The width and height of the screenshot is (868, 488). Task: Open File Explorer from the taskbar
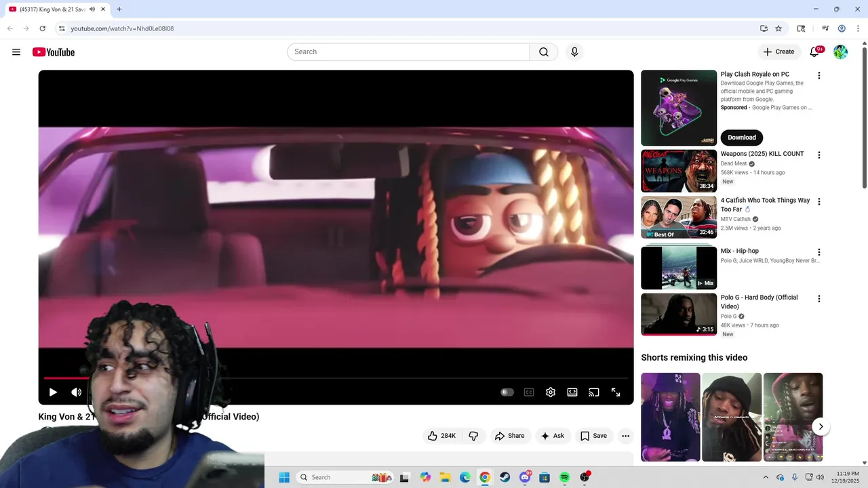[x=445, y=477]
